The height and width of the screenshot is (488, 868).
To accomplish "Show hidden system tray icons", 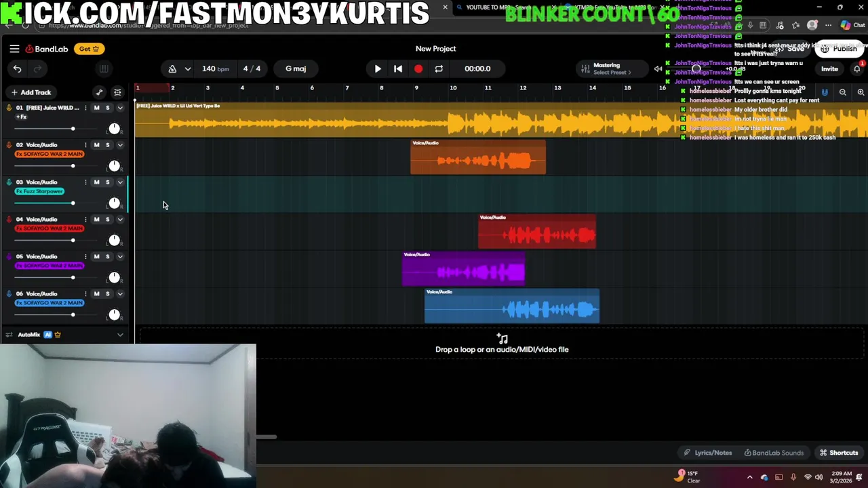I will click(749, 477).
